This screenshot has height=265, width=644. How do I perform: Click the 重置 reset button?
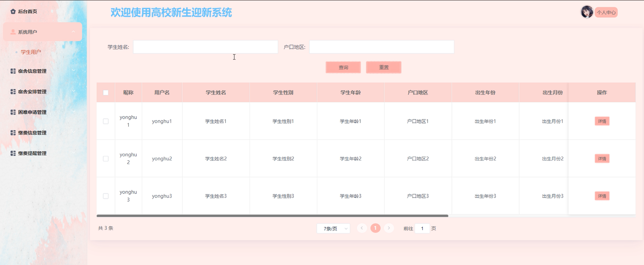[384, 67]
